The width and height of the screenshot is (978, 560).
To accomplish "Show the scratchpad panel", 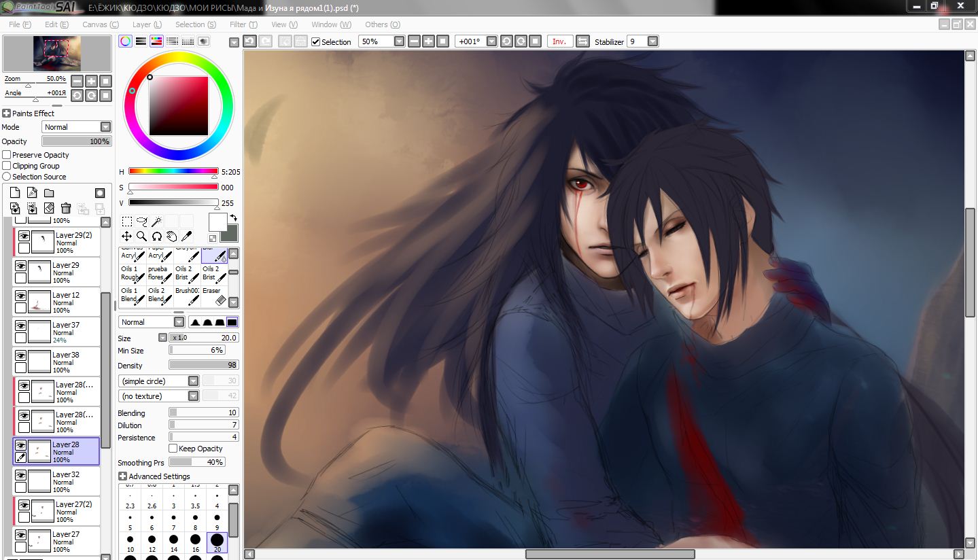I will pyautogui.click(x=203, y=41).
